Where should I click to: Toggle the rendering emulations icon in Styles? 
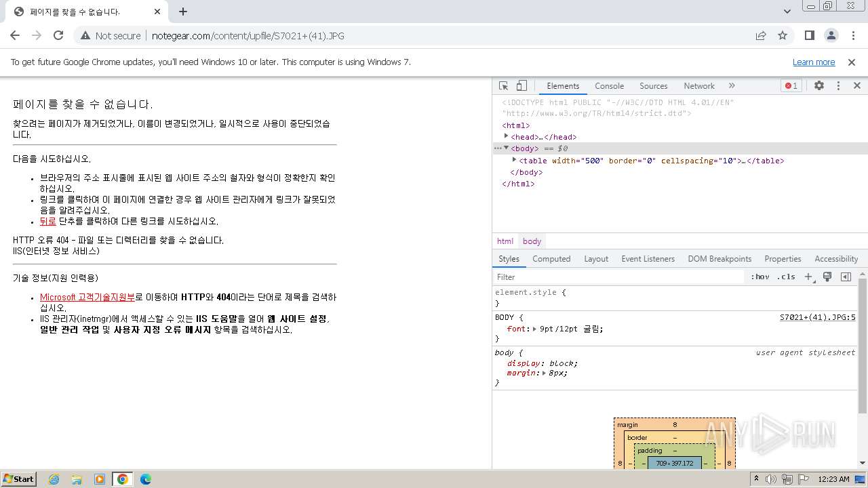[827, 277]
